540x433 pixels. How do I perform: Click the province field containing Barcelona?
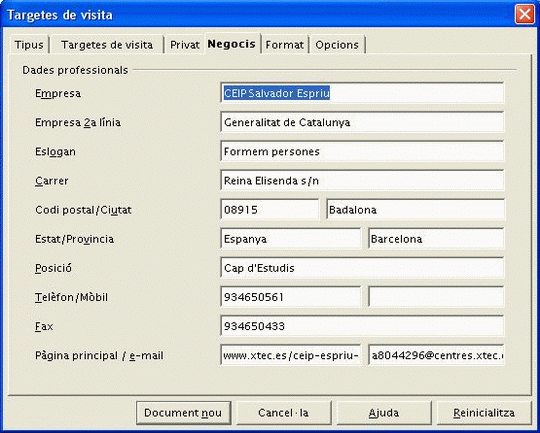click(436, 239)
